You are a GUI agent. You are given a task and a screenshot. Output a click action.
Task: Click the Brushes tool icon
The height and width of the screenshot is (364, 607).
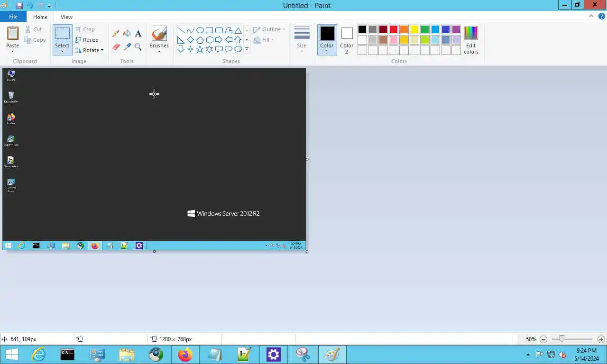(x=159, y=34)
